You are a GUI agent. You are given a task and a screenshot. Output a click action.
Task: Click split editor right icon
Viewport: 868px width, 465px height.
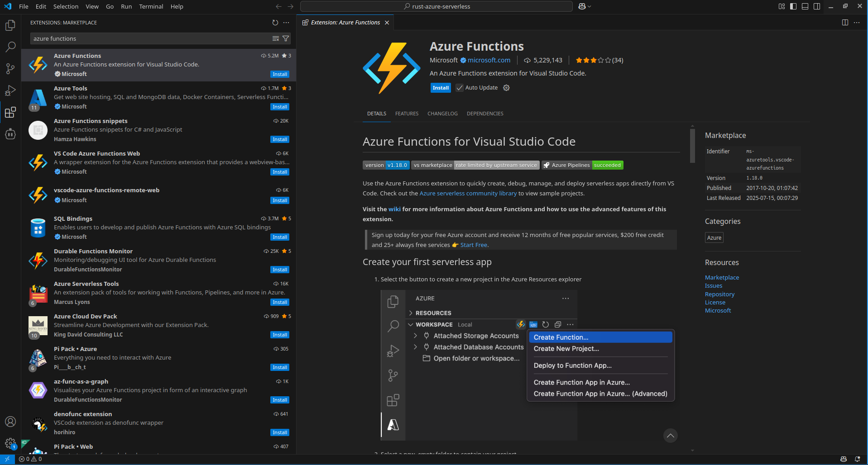845,23
